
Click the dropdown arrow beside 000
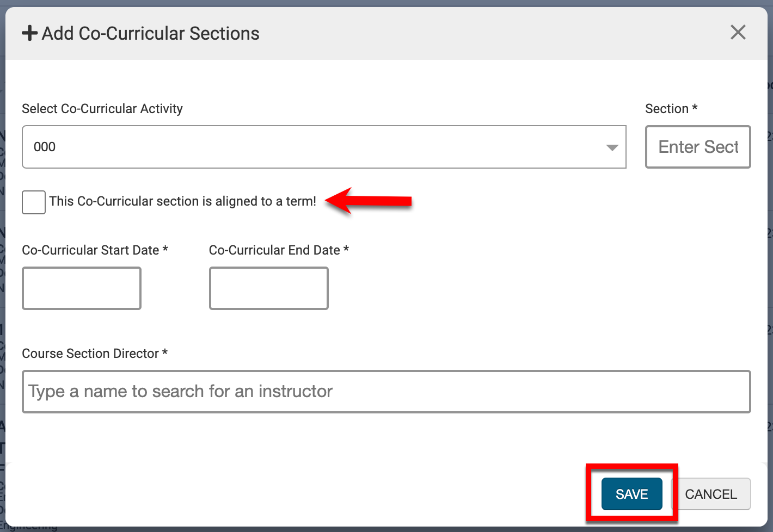pyautogui.click(x=612, y=147)
